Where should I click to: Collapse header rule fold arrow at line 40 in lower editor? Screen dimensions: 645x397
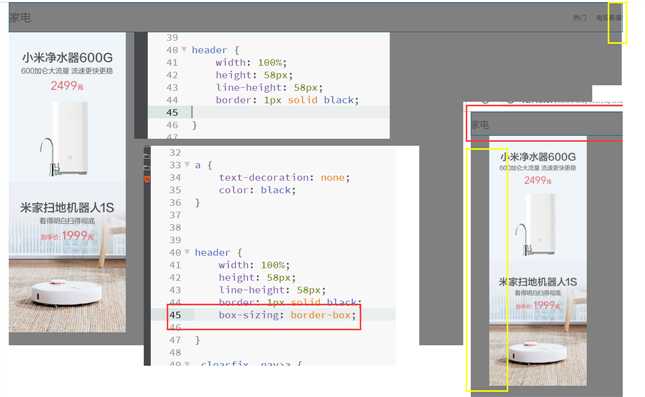187,252
